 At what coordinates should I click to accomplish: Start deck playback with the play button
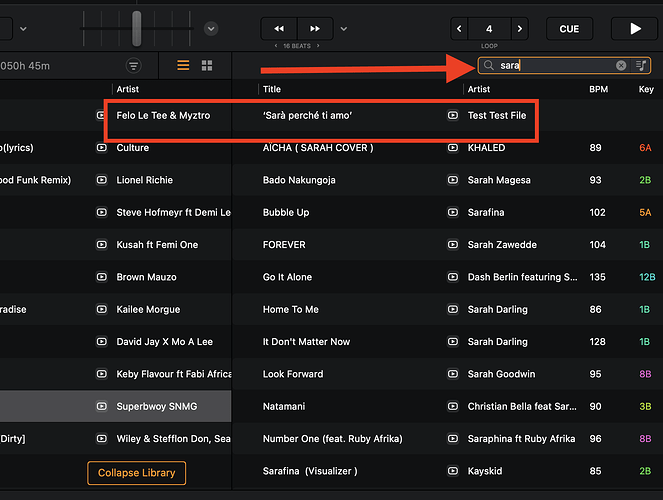tap(635, 29)
